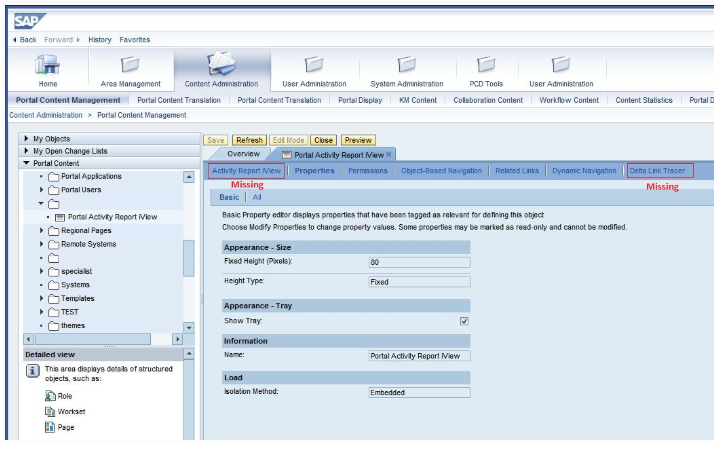
Task: Click the Portal Activity Report iView tree icon
Action: coord(60,217)
